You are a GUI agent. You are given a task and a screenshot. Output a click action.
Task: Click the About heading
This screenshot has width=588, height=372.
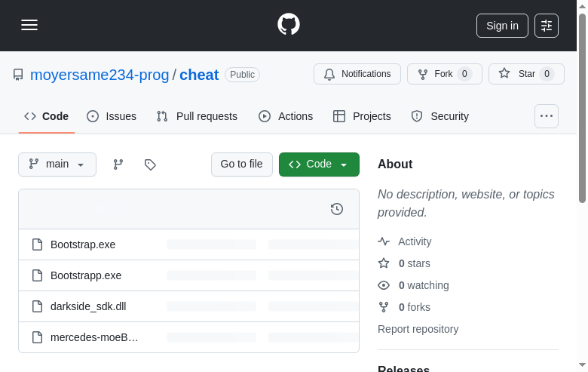coord(395,164)
